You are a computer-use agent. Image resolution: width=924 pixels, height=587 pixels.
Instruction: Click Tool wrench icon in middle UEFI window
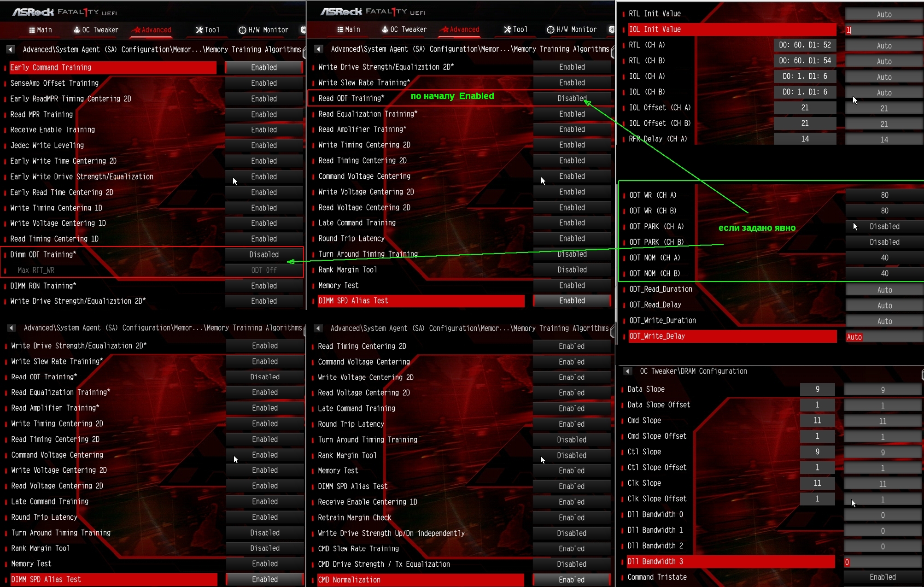tap(508, 29)
